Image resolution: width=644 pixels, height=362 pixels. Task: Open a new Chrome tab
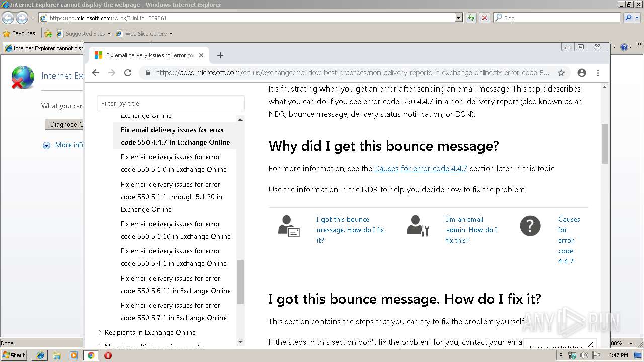(220, 55)
